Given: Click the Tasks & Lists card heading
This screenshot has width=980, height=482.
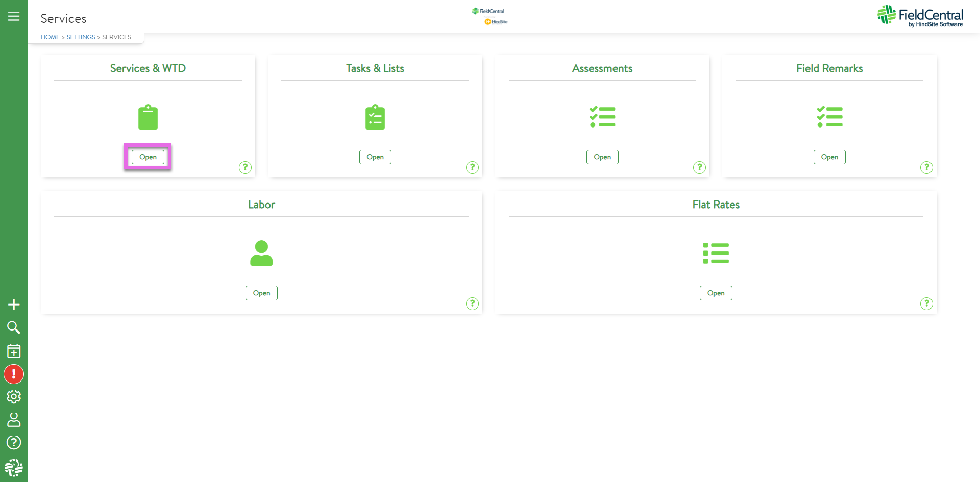Looking at the screenshot, I should [x=375, y=68].
